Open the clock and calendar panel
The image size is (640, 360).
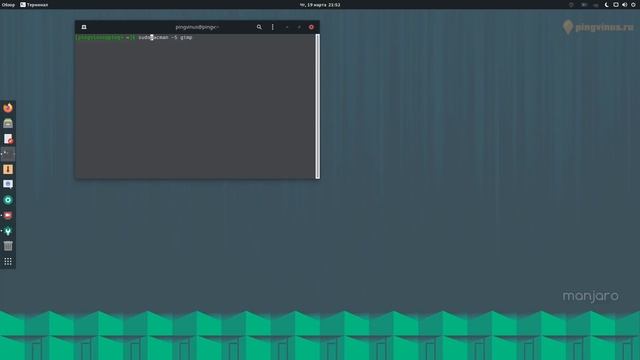coord(320,5)
